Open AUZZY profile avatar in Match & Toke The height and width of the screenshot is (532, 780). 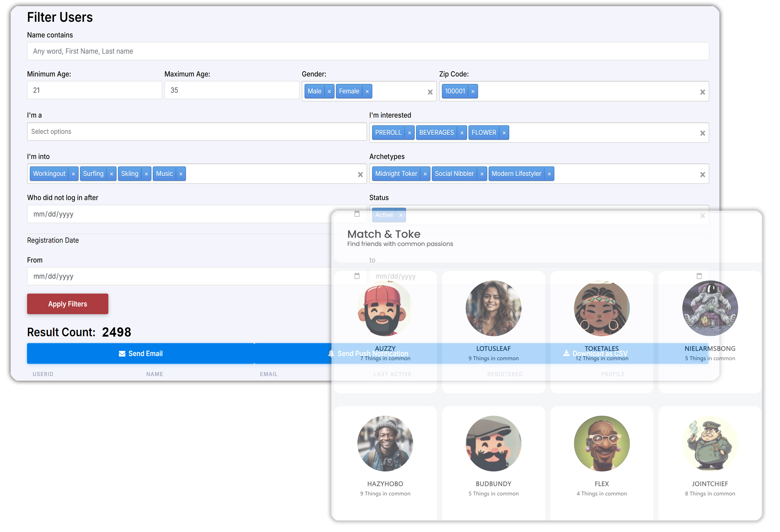385,308
